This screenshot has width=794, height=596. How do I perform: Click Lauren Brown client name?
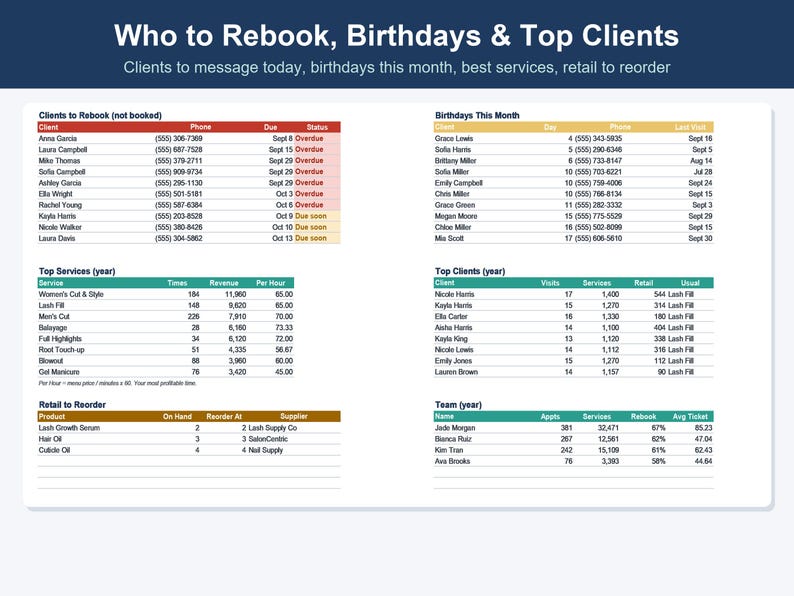[456, 372]
